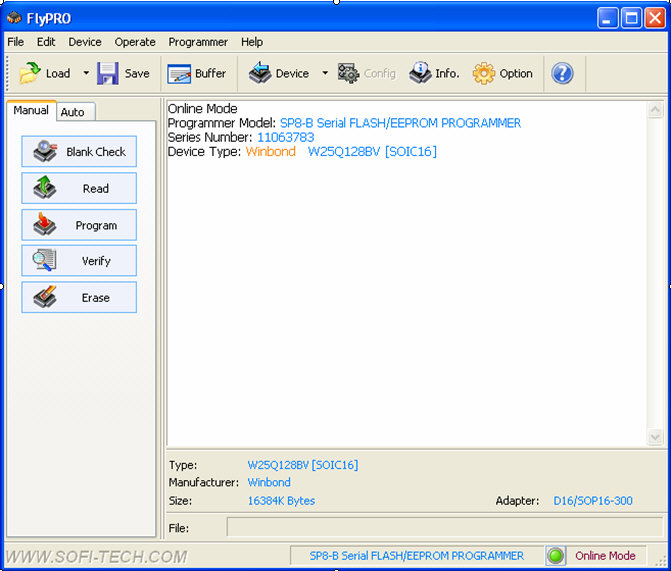Click the Verify button
Viewport: 671px width, 571px height.
[79, 261]
